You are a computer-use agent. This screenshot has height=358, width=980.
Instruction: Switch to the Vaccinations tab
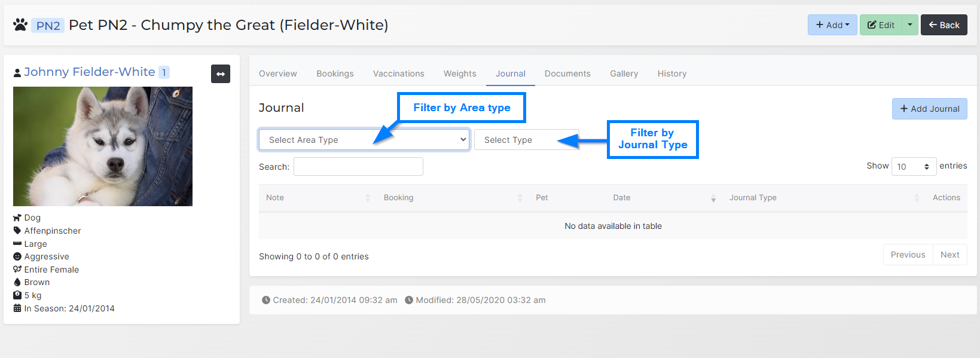click(398, 74)
